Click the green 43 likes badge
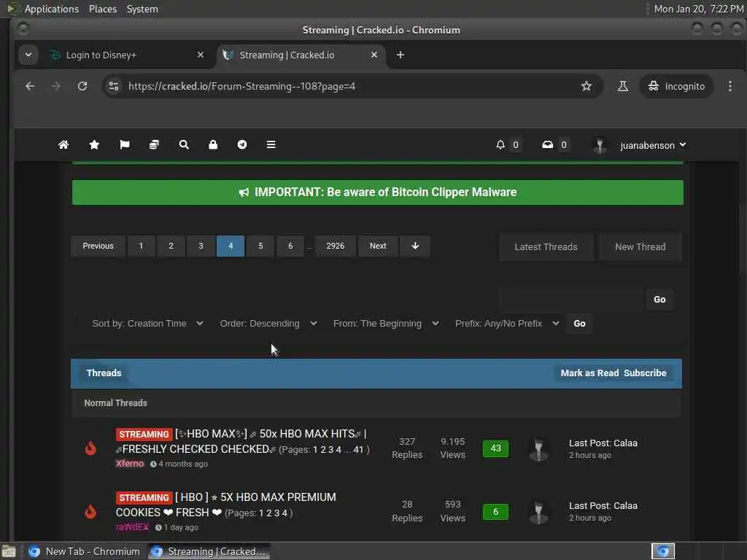 pyautogui.click(x=495, y=448)
